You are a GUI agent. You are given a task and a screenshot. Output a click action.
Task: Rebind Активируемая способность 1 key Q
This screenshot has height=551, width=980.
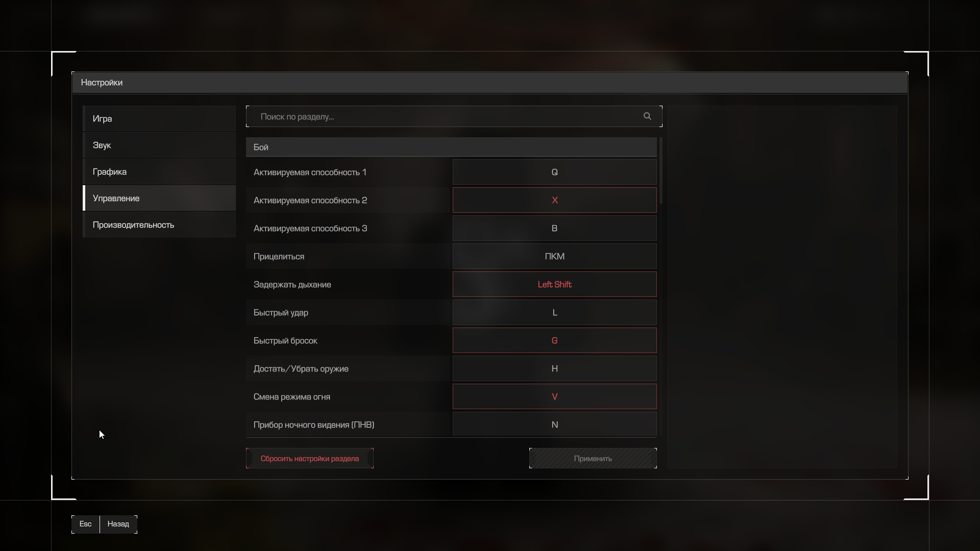(554, 172)
